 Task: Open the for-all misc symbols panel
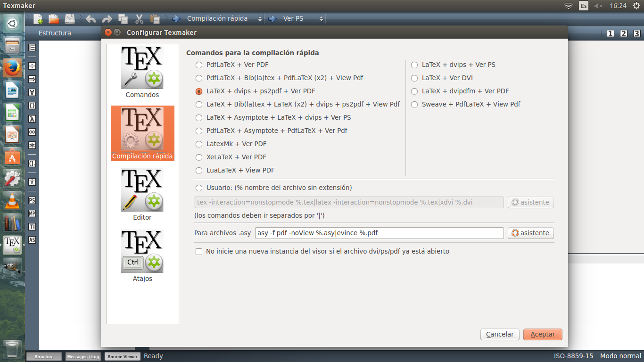pos(32,92)
